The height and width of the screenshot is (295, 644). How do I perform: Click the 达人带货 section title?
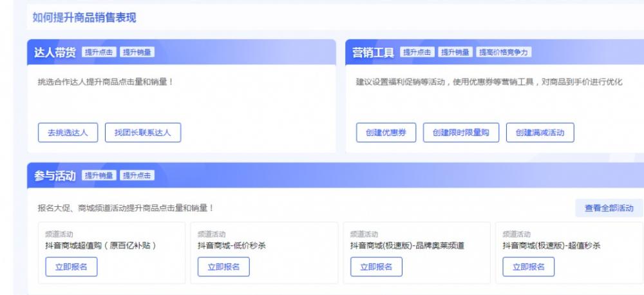click(55, 52)
